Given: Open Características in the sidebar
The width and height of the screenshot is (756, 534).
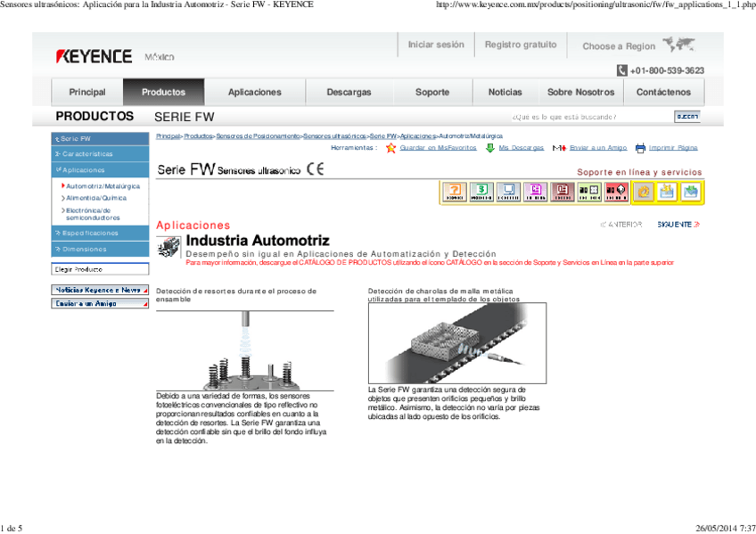Looking at the screenshot, I should [x=100, y=153].
